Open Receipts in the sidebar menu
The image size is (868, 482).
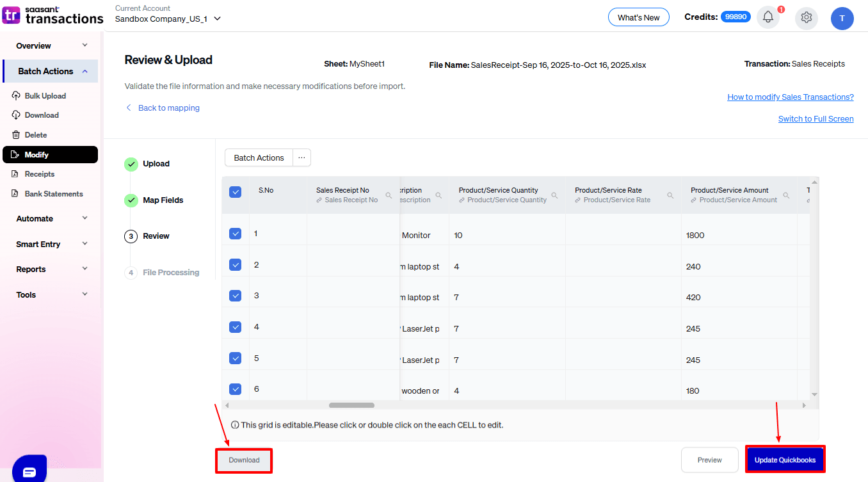point(40,174)
